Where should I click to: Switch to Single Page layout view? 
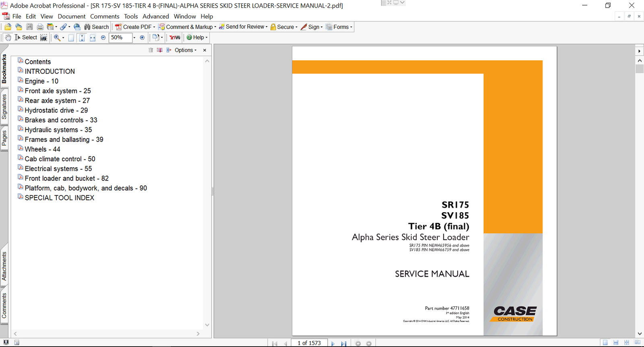point(605,343)
